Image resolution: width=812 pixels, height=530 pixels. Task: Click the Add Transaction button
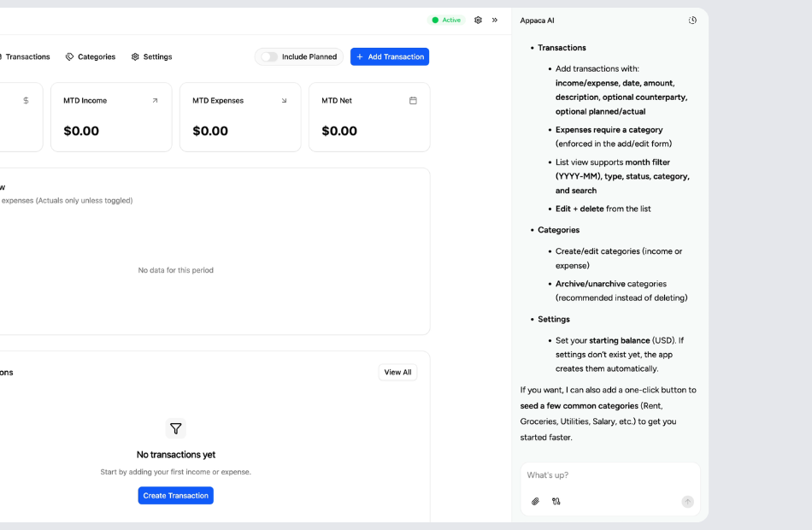tap(390, 56)
